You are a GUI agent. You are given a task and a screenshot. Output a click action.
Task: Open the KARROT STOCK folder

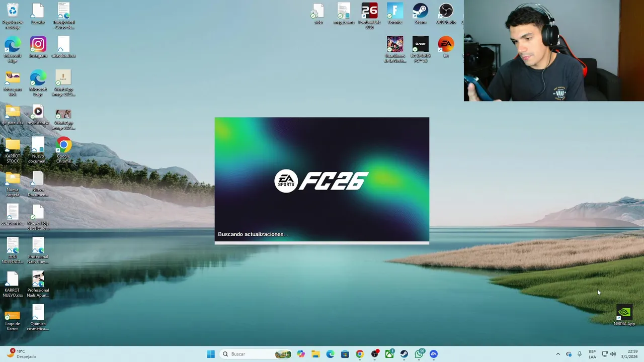(x=13, y=150)
